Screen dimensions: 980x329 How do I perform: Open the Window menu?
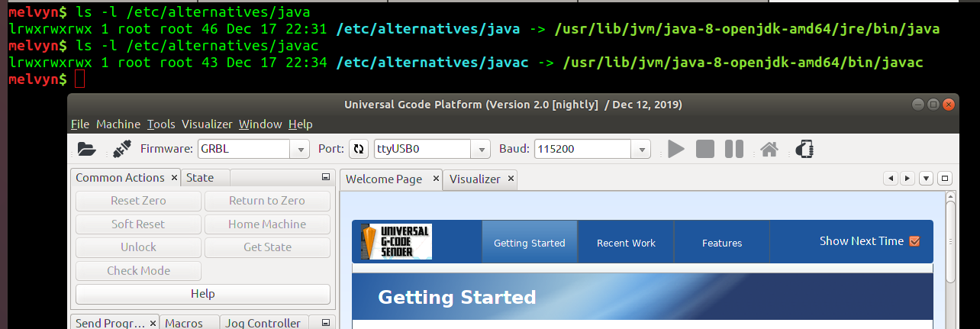[x=260, y=124]
